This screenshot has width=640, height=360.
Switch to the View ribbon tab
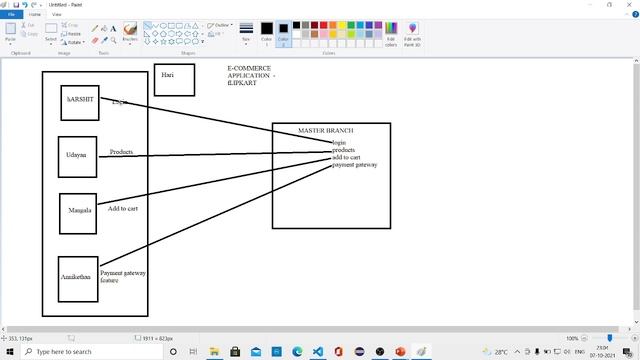click(x=57, y=14)
